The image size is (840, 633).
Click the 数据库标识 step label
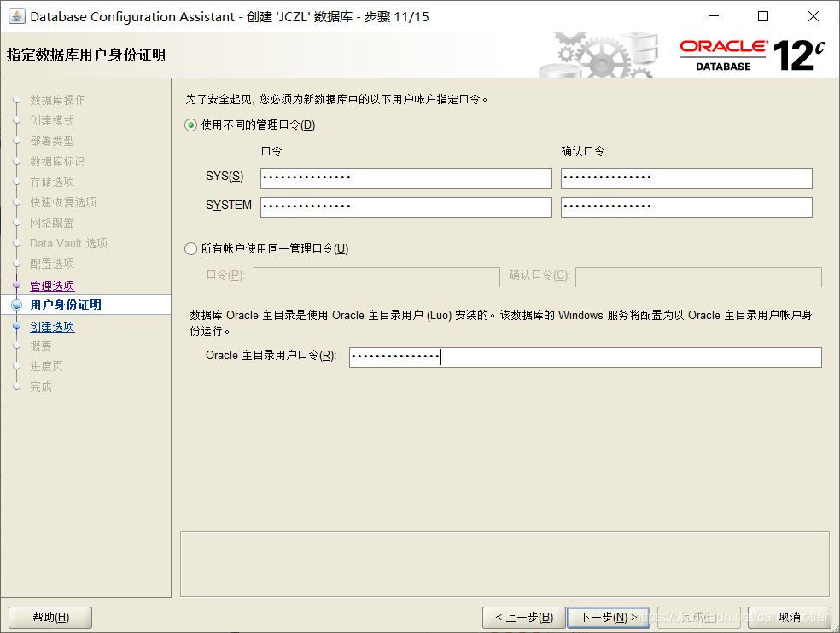[x=57, y=161]
